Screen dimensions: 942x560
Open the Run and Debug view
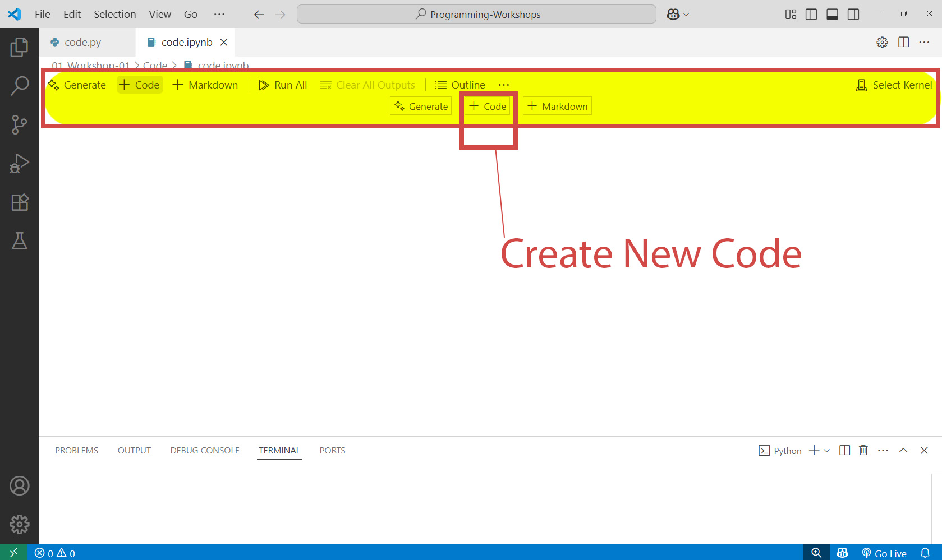coord(19,163)
